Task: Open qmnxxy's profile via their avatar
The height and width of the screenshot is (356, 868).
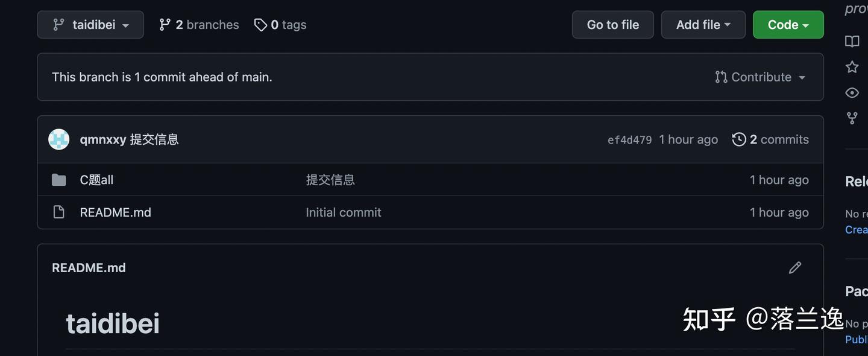Action: coord(58,139)
